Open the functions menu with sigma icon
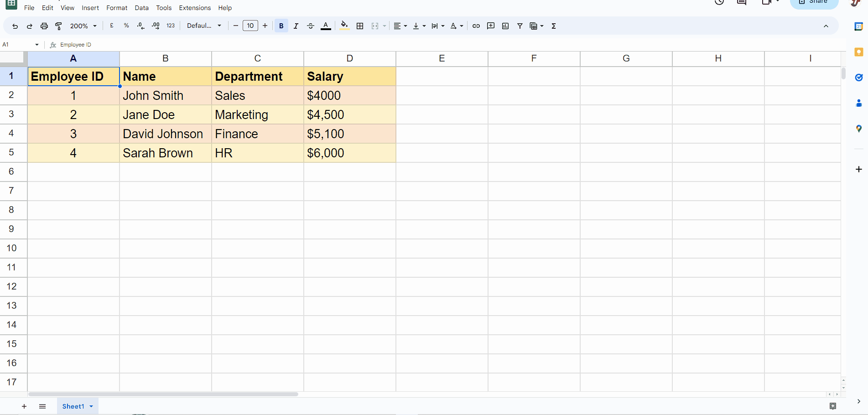This screenshot has height=415, width=868. tap(553, 26)
